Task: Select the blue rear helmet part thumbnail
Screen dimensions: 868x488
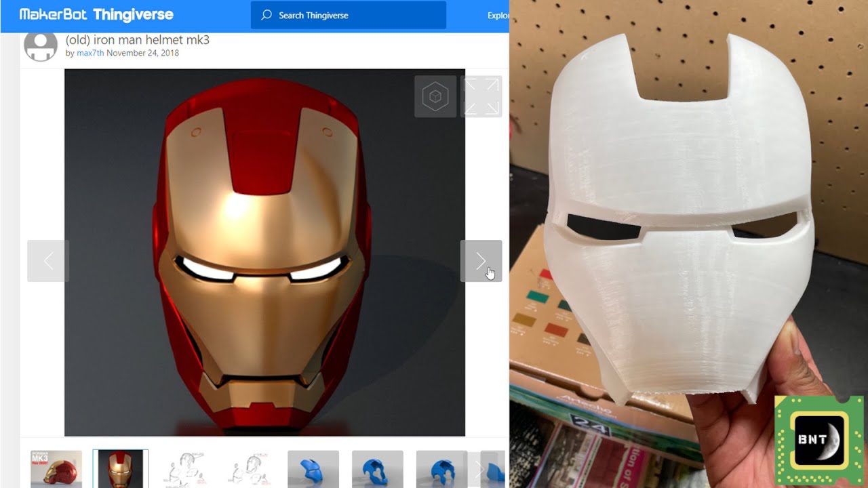Action: (441, 469)
